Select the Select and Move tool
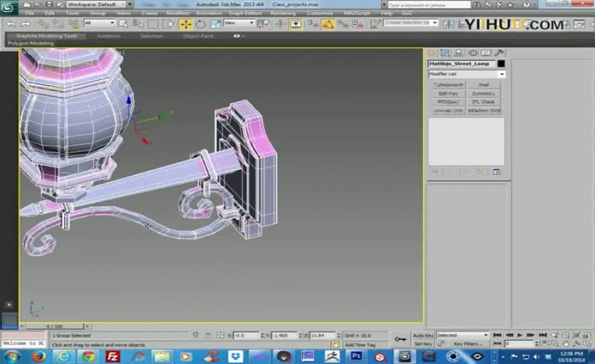The width and height of the screenshot is (595, 364). click(x=186, y=24)
